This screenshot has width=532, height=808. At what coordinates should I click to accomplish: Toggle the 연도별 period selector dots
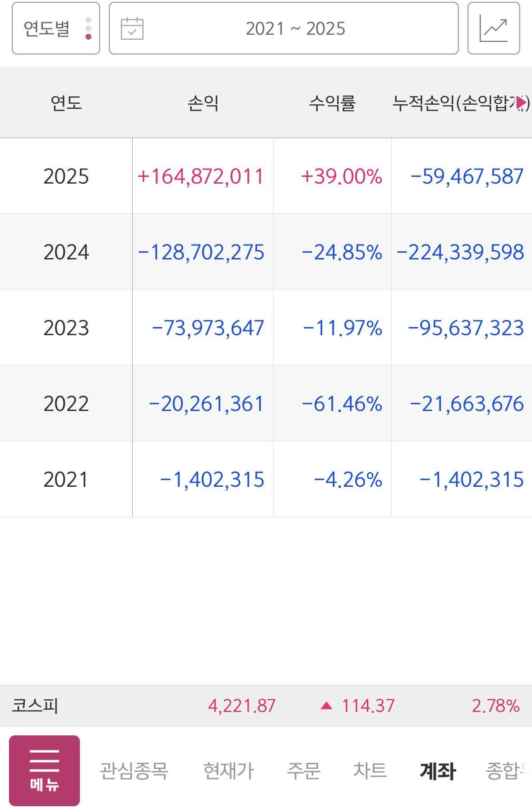pyautogui.click(x=88, y=28)
